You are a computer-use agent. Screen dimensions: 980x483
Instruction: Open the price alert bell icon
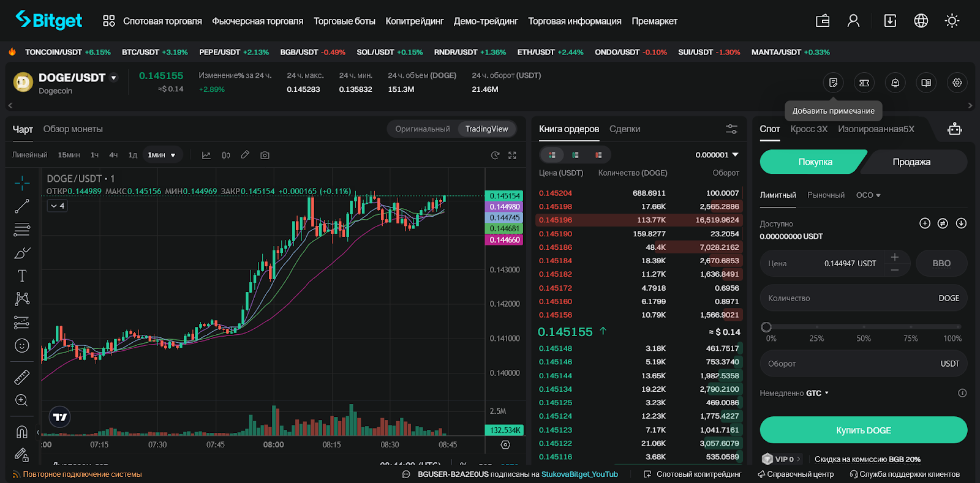pyautogui.click(x=895, y=83)
